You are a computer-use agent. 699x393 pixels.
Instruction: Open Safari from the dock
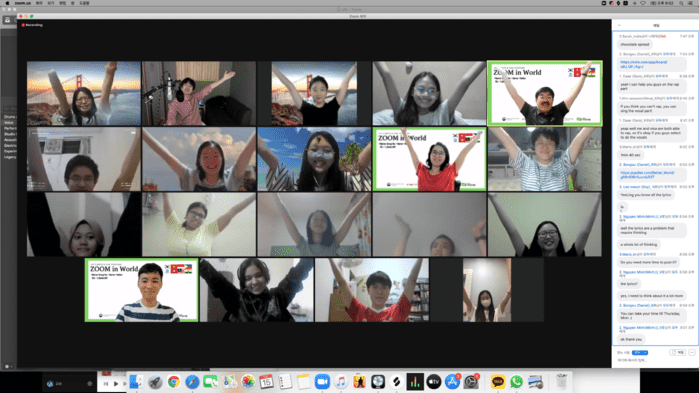[x=192, y=382]
